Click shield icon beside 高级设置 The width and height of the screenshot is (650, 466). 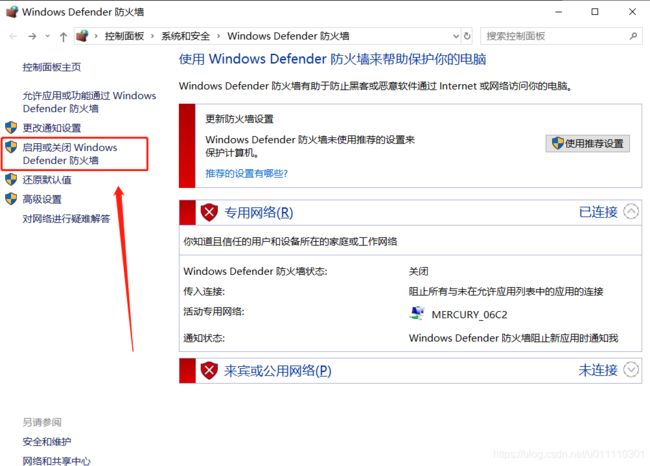point(11,199)
